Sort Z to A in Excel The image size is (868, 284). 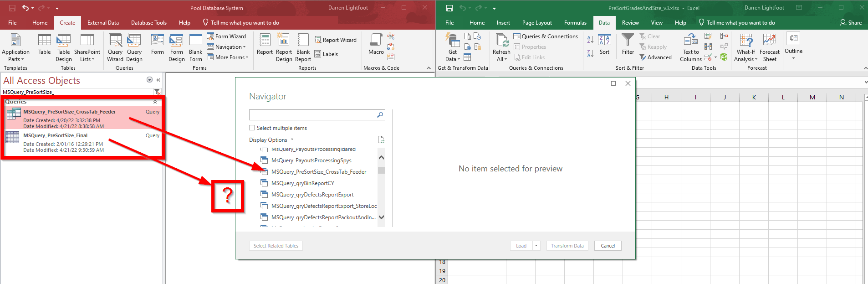point(590,53)
